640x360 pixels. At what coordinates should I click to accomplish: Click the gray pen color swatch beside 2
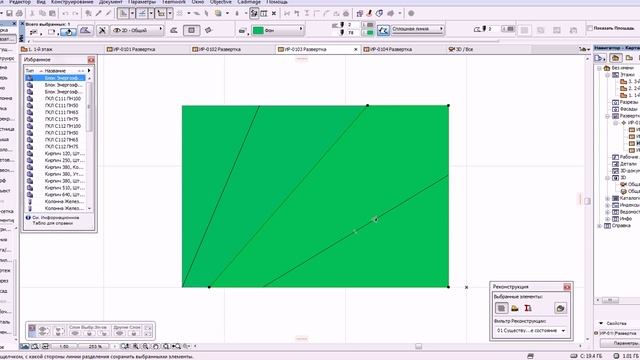tap(370, 25)
